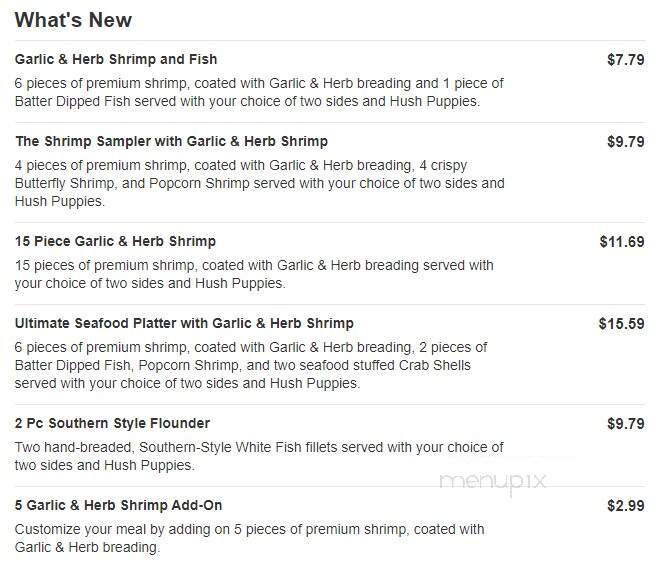Open Ultimate Seafood Platter with Garlic & Herb Shrimp
This screenshot has width=672, height=564.
pos(184,323)
